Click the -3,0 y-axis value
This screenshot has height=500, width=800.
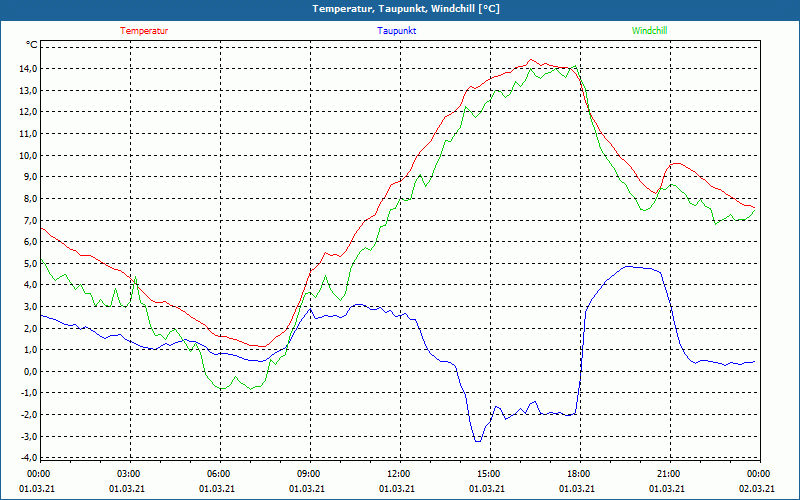tap(29, 436)
